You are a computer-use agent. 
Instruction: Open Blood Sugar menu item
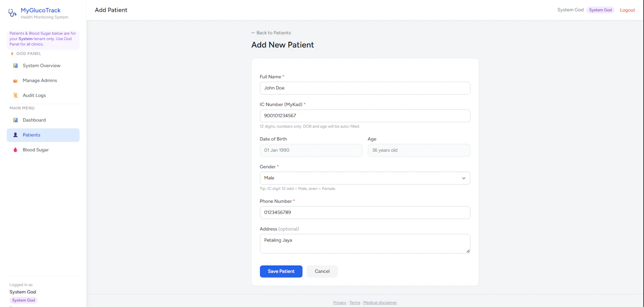tap(43, 150)
